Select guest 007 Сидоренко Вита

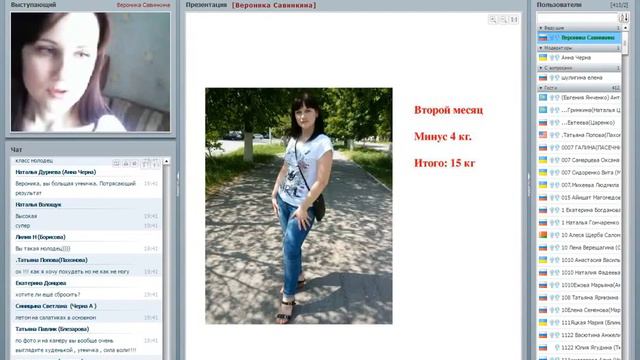pos(579,173)
